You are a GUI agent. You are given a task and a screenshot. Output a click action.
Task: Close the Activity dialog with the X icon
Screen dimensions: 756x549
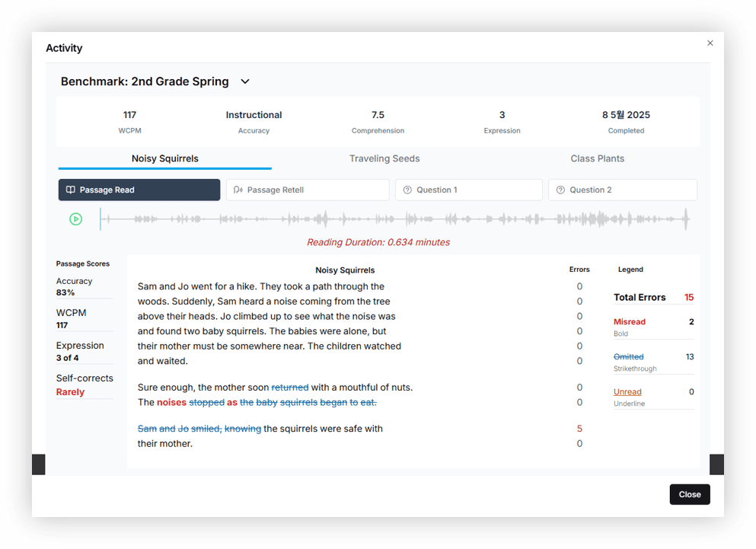coord(710,43)
